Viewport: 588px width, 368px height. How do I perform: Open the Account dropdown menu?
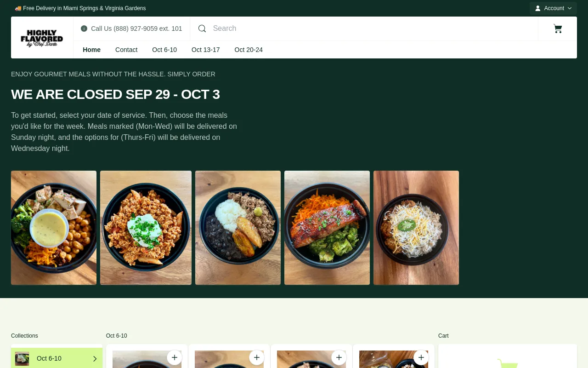click(x=553, y=8)
